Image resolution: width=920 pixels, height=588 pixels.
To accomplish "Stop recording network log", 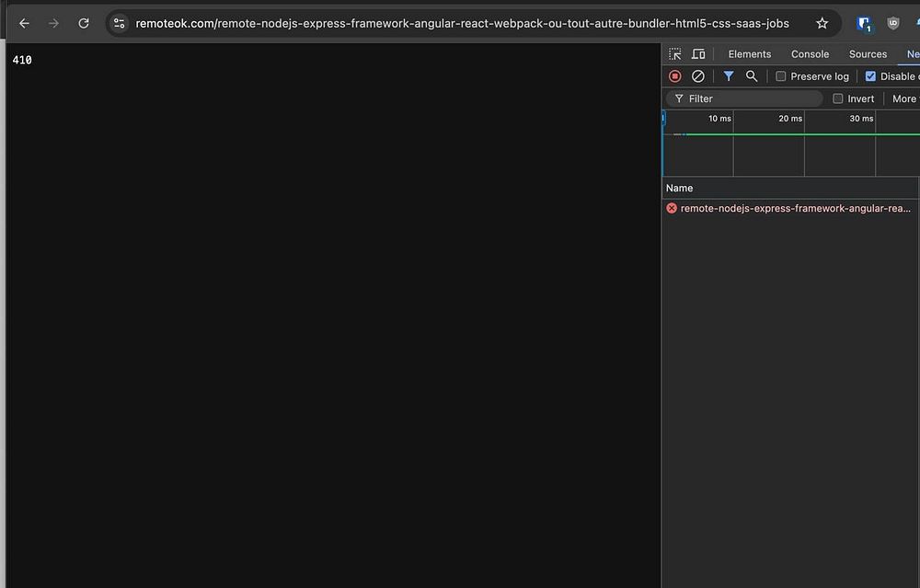I will coord(674,76).
